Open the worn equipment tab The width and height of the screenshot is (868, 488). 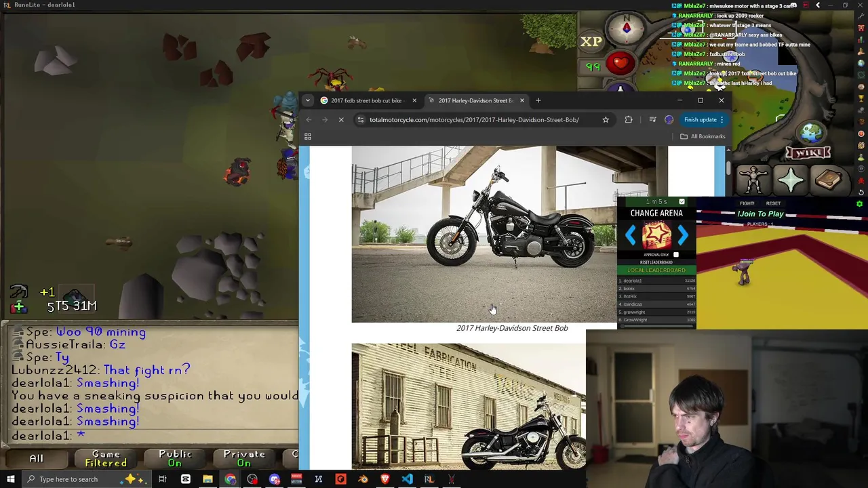pos(753,180)
